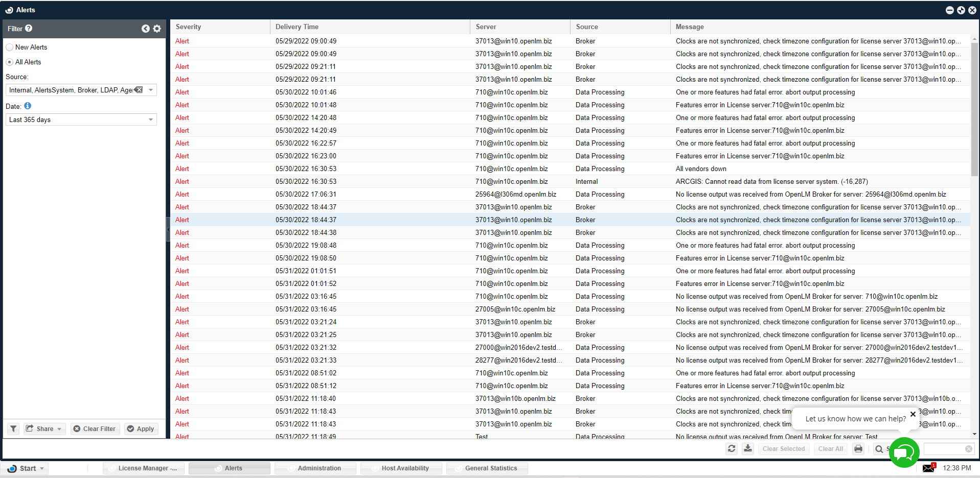The height and width of the screenshot is (478, 980).
Task: Open filter settings gear icon
Action: pyautogui.click(x=157, y=29)
